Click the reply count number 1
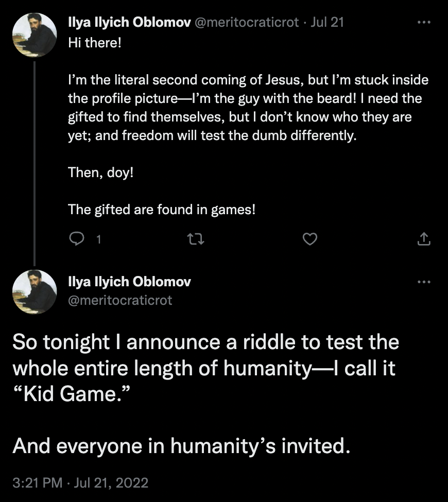Viewport: 448px width, 502px height. coord(98,239)
